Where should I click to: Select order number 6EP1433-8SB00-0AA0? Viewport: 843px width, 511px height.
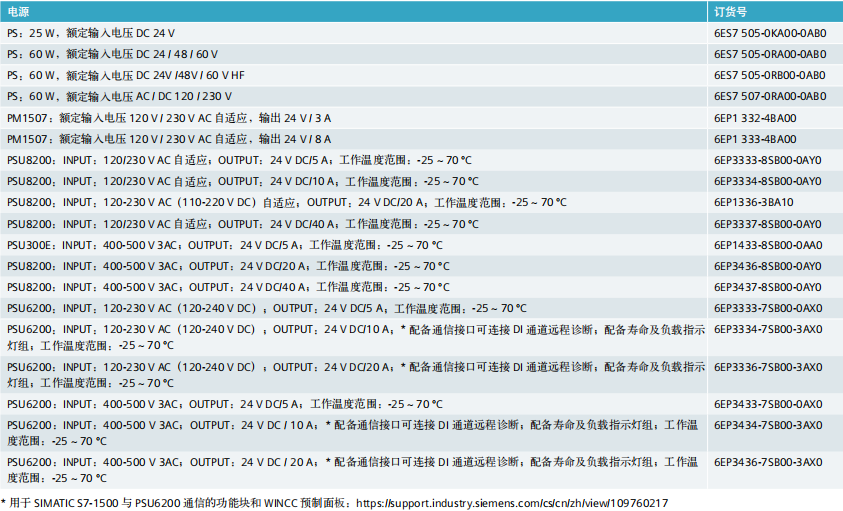(768, 245)
